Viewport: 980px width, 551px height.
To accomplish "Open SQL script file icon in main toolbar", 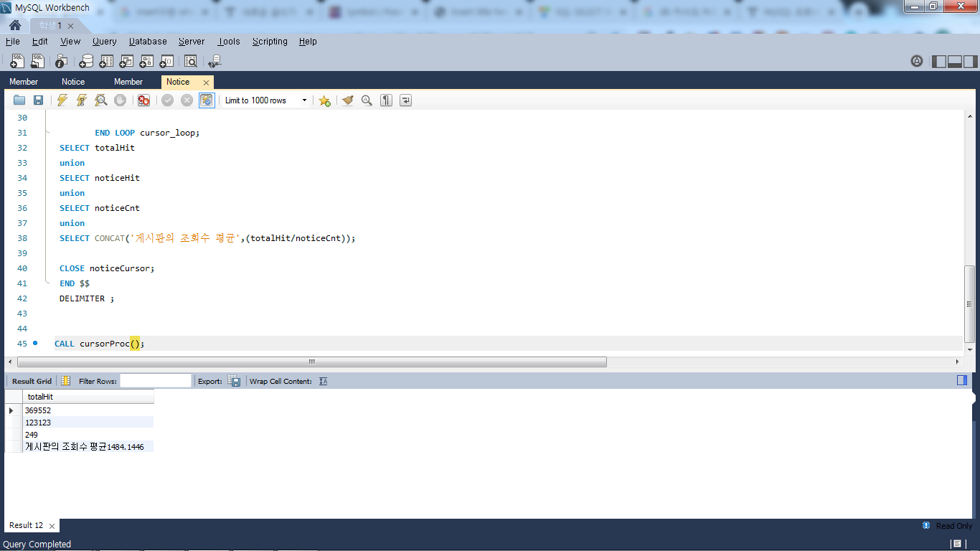I will tap(37, 61).
